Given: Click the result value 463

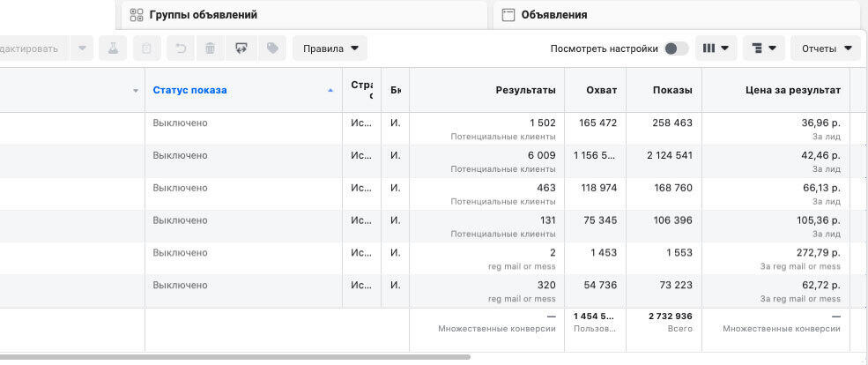Looking at the screenshot, I should pos(545,188).
